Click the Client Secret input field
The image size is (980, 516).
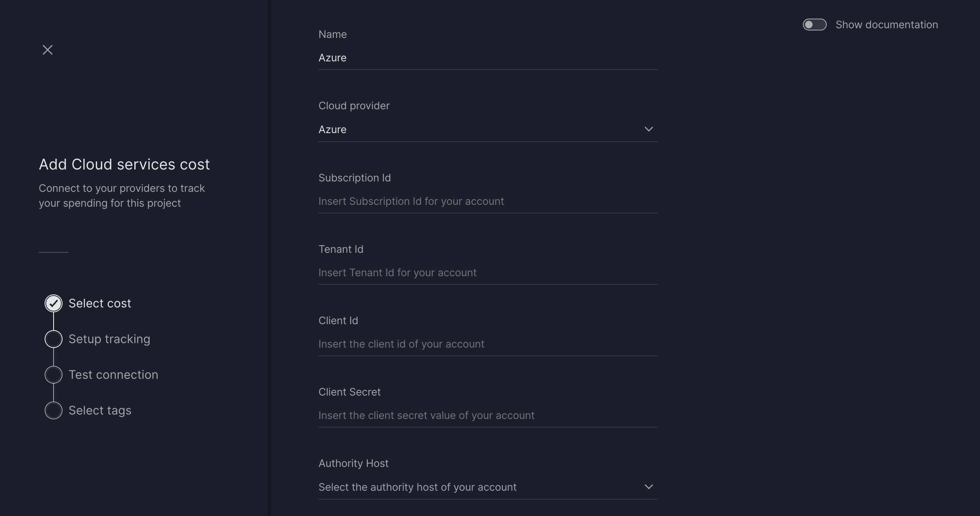pos(487,415)
